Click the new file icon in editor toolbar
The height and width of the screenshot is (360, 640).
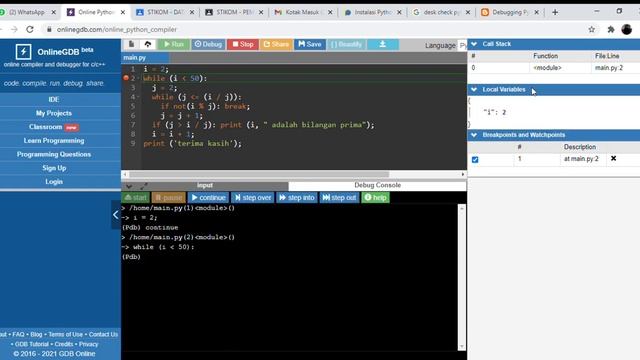(131, 44)
